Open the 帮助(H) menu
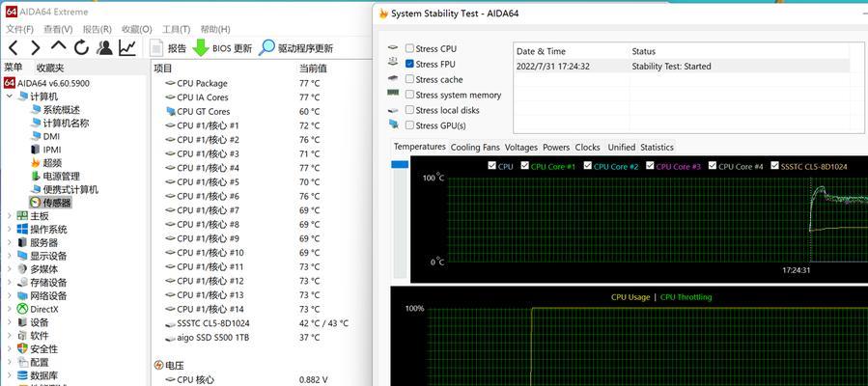This screenshot has height=386, width=868. pos(215,29)
